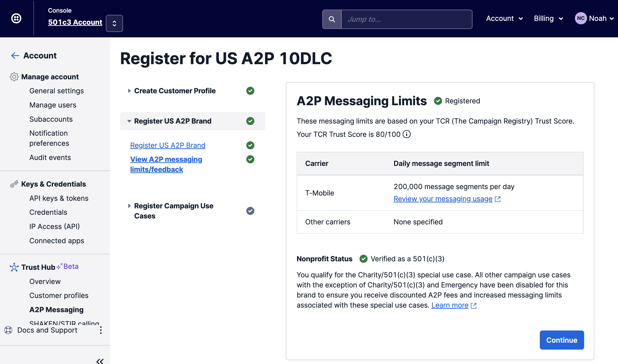Open Notification preferences from the sidebar
This screenshot has height=364, width=618.
49,138
